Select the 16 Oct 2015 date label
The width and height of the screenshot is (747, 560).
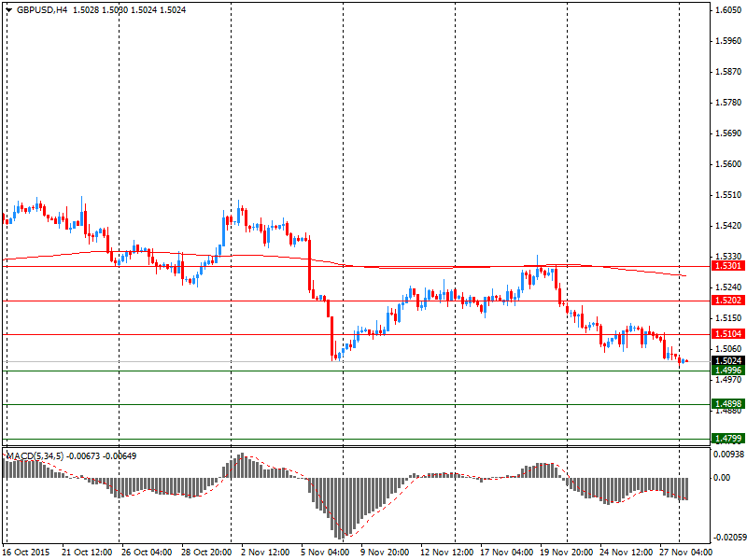[26, 553]
